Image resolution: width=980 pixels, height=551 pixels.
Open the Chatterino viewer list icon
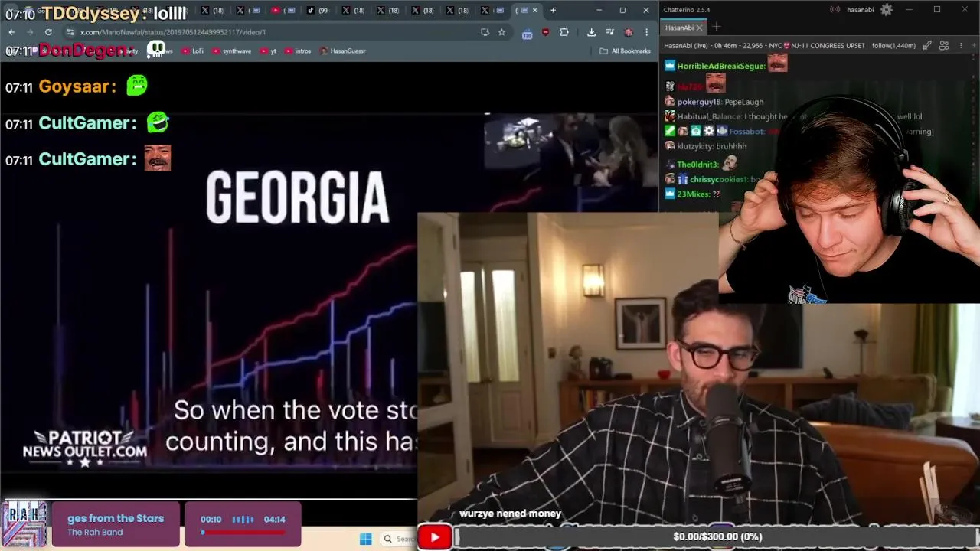(x=944, y=45)
